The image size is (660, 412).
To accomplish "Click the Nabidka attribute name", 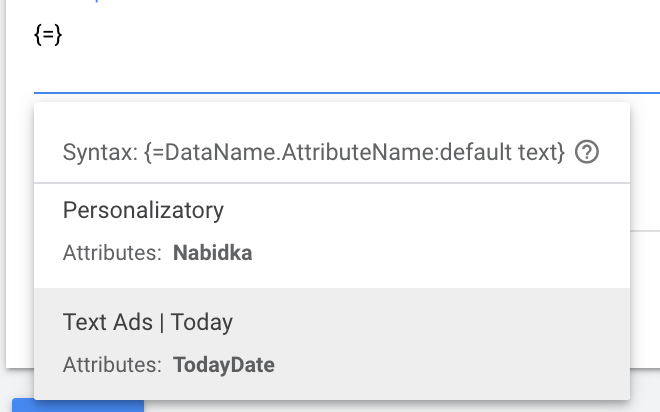I will tap(212, 254).
